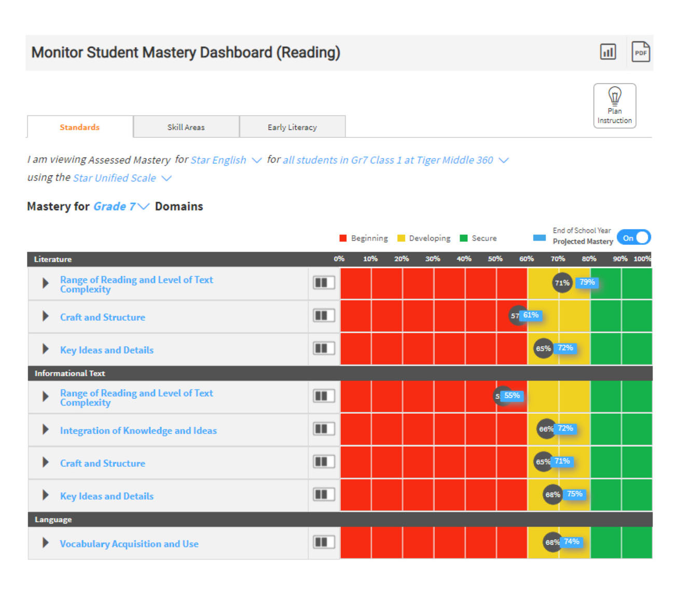Click the blue Projected Mastery legend swatch

(x=540, y=237)
